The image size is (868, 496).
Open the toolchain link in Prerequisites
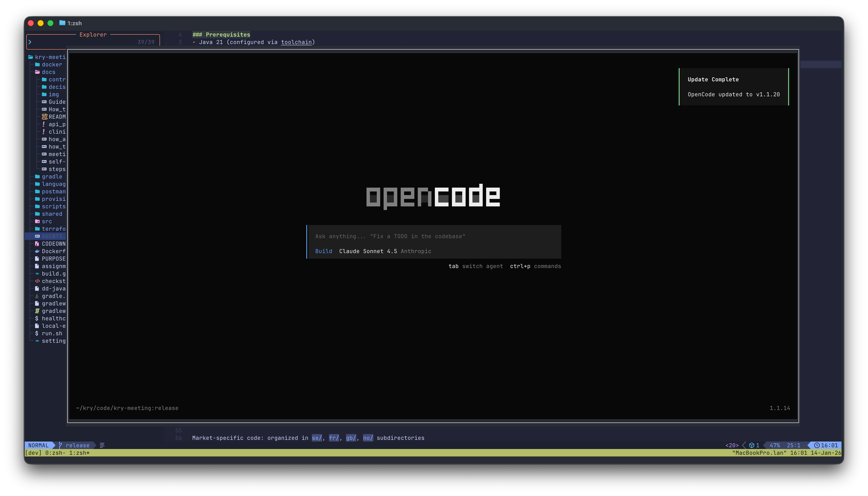coord(296,42)
